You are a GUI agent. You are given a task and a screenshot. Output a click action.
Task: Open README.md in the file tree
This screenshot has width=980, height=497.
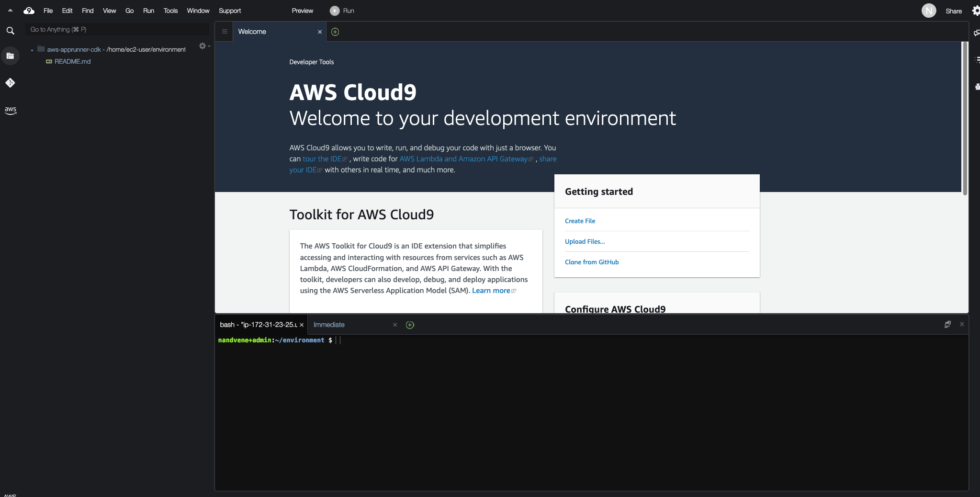[x=72, y=61]
